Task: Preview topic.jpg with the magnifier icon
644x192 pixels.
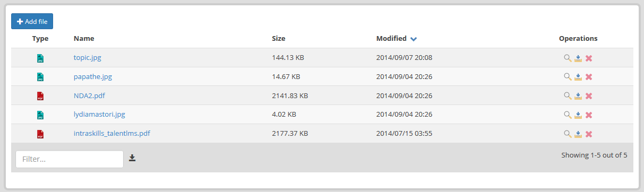Action: [568, 58]
